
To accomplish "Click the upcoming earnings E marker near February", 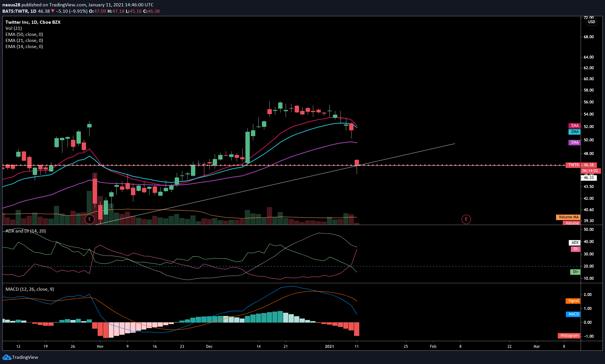I will pos(466,219).
